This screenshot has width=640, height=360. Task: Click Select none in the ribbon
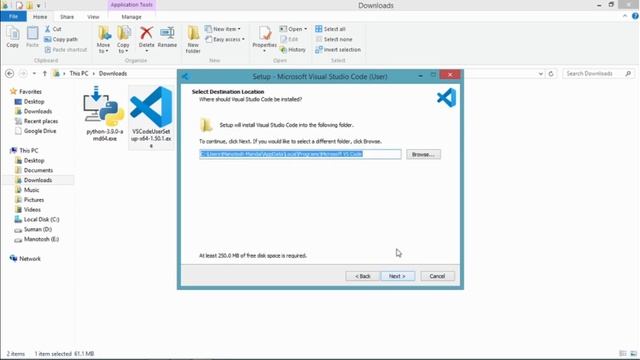coord(334,39)
